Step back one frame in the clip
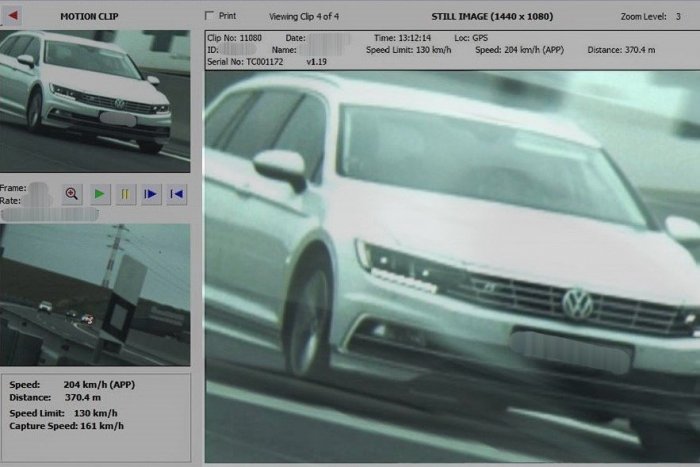 [x=177, y=194]
